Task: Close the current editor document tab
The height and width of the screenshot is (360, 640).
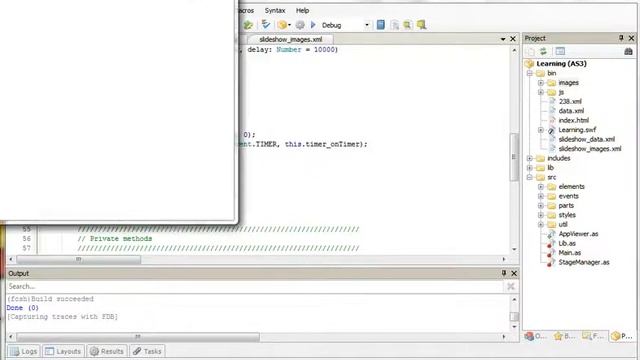Action: click(513, 39)
